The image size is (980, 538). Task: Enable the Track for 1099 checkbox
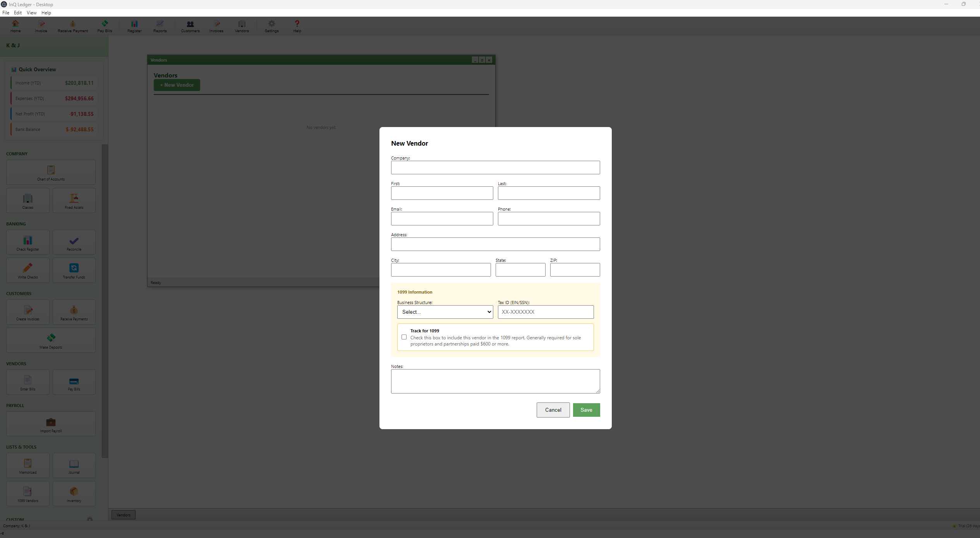tap(404, 337)
